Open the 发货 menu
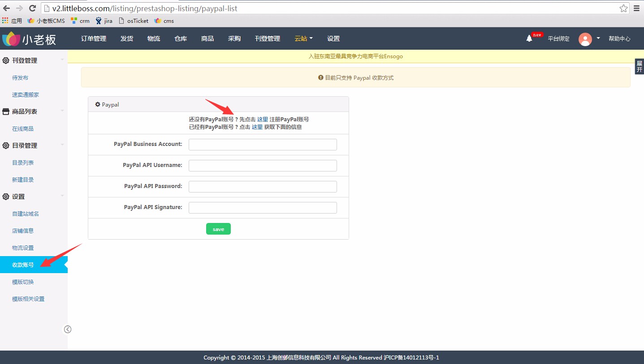644x364 pixels. coord(127,39)
